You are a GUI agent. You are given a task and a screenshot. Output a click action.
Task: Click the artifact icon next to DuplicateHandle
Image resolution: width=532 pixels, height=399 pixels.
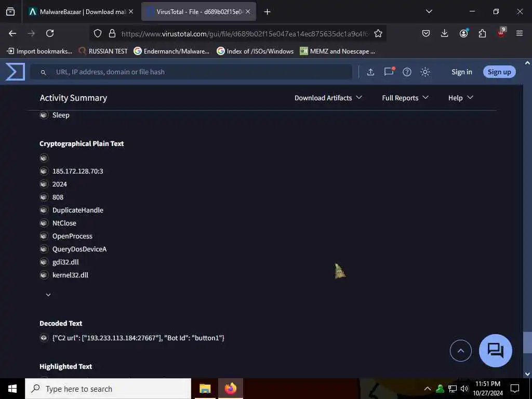pos(44,210)
